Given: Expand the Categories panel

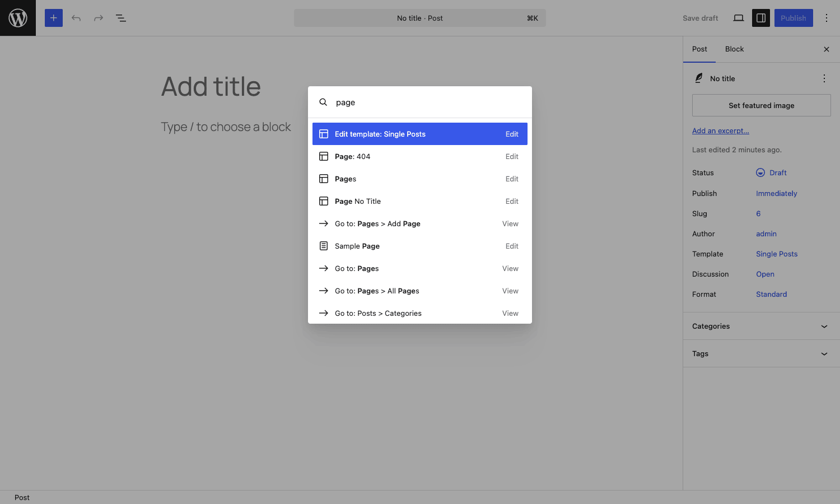Looking at the screenshot, I should 762,326.
